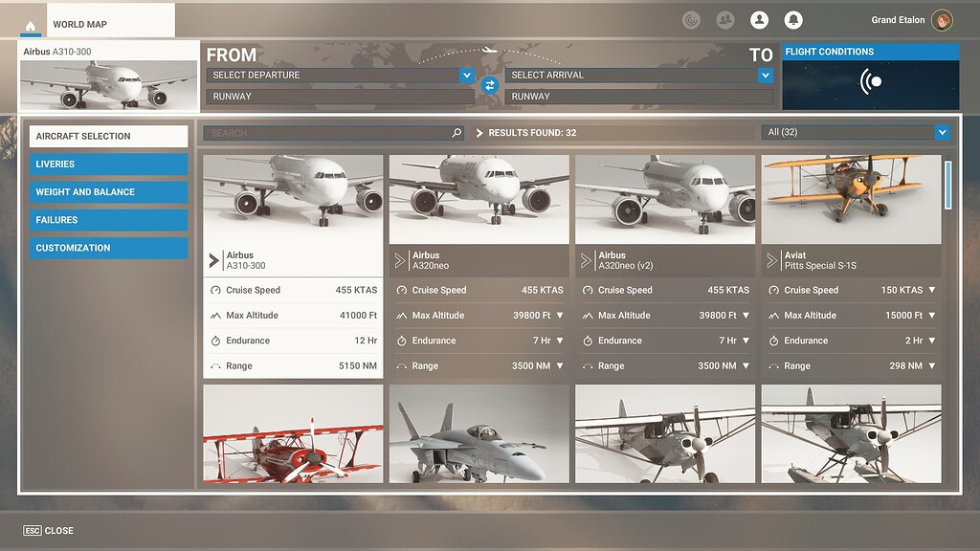Open the Failures configuration
The image size is (980, 551).
tap(108, 219)
